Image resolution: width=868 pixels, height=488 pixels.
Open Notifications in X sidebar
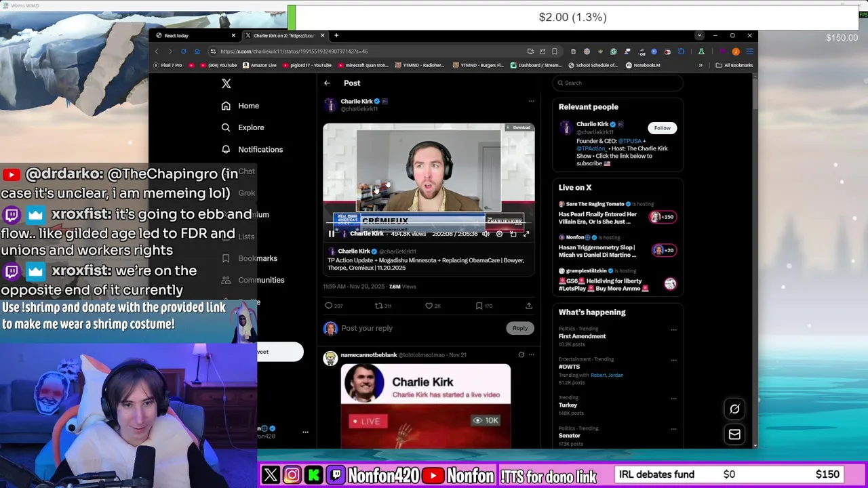(252, 149)
